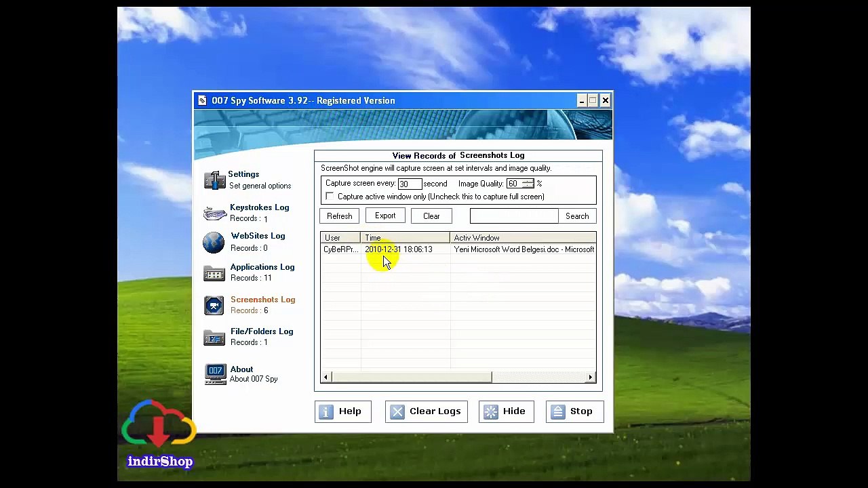Select the Screenshots Log monitor icon
This screenshot has height=488, width=868.
point(214,305)
